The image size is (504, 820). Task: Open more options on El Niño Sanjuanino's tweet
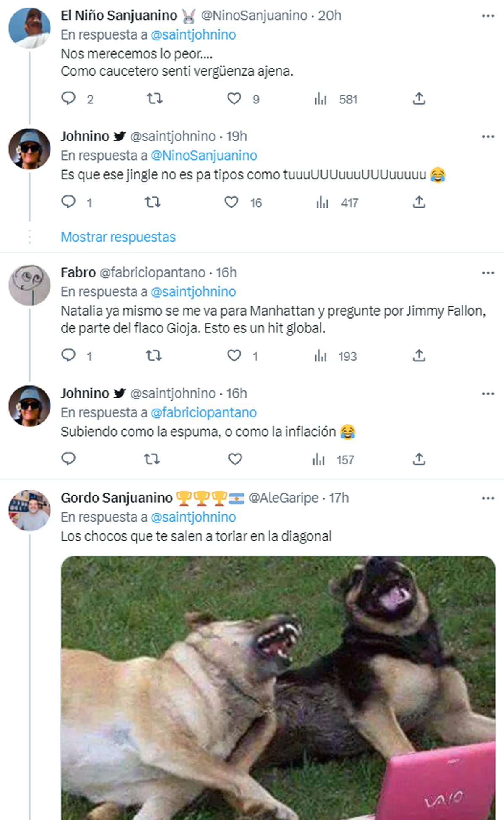[488, 16]
